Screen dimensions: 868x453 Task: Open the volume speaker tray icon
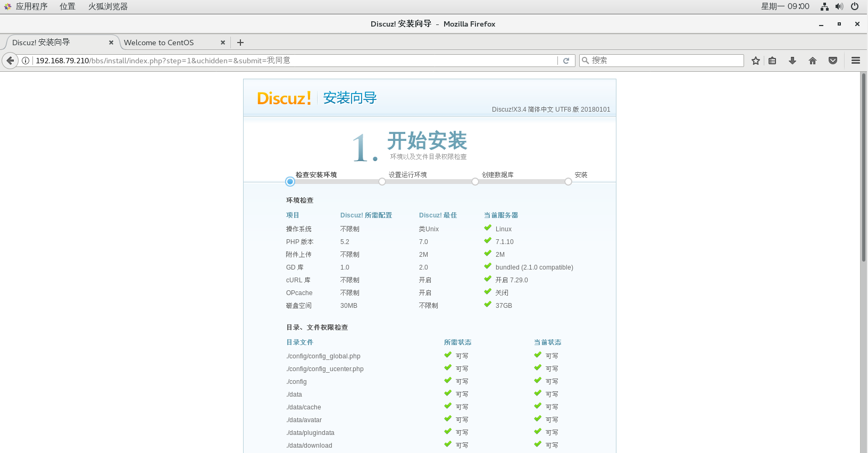(x=839, y=6)
